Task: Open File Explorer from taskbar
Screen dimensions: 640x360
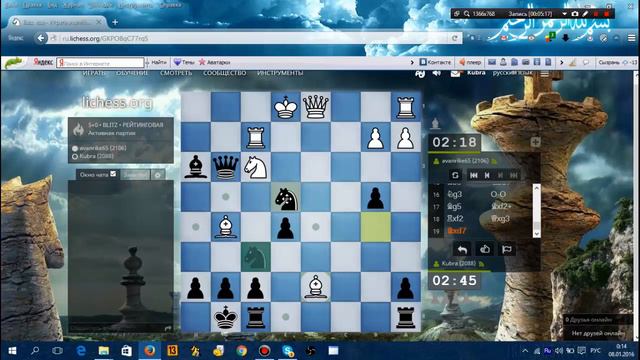Action: tap(104, 351)
